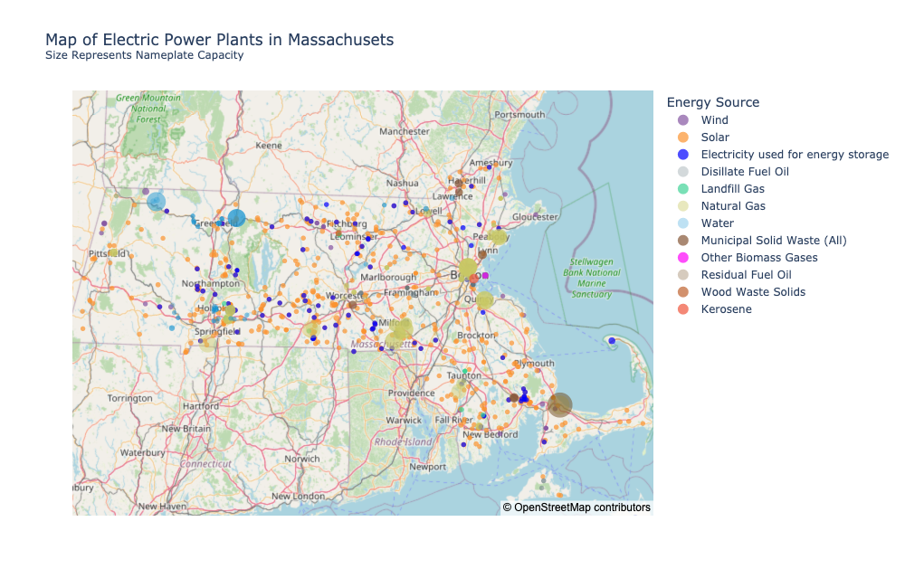Click the map chart title text
The image size is (905, 588).
219,40
